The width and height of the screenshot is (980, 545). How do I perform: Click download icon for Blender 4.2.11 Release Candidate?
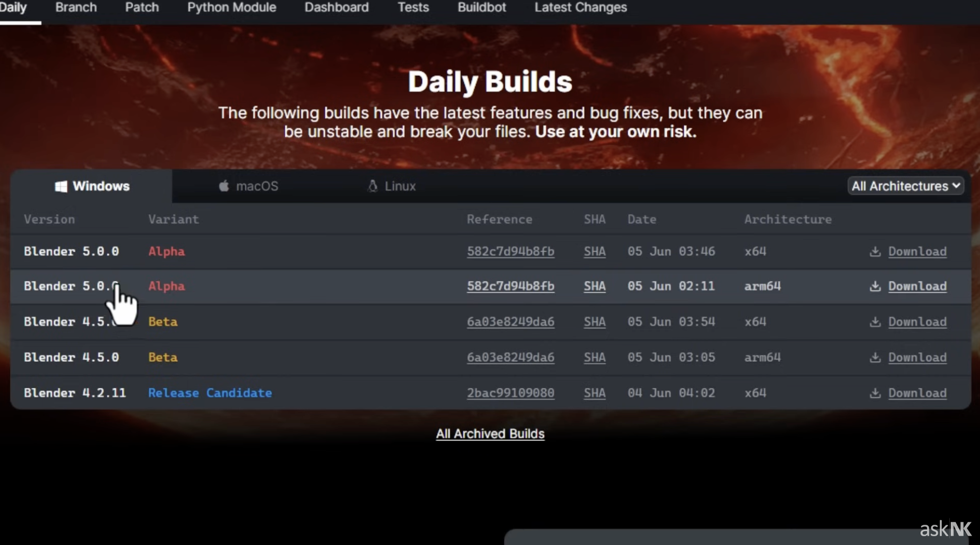(x=875, y=393)
